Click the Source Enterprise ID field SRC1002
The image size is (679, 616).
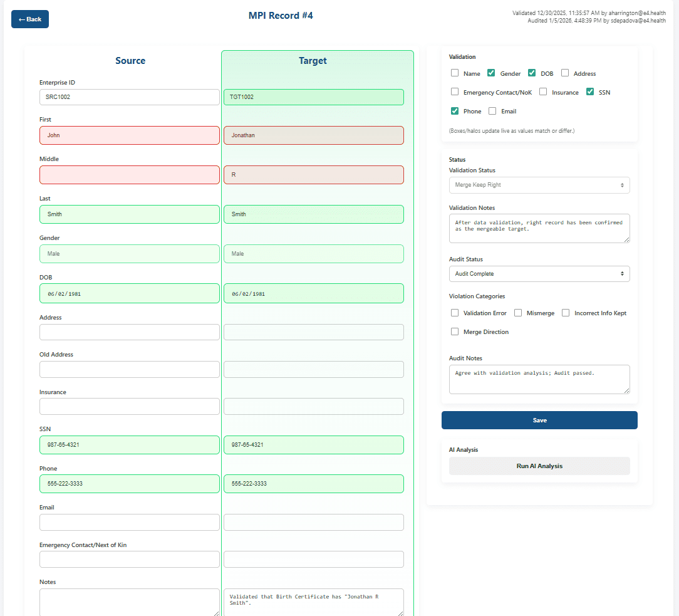point(130,97)
